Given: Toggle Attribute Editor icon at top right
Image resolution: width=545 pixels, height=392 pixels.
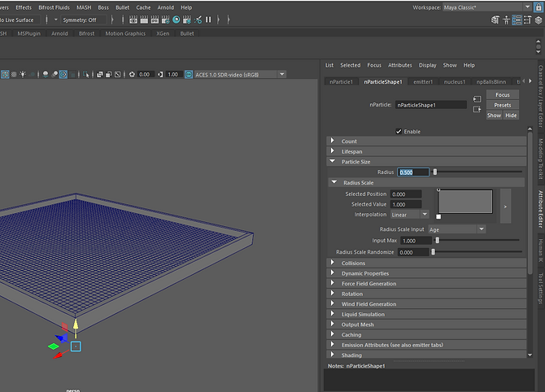Looking at the screenshot, I should pyautogui.click(x=517, y=20).
